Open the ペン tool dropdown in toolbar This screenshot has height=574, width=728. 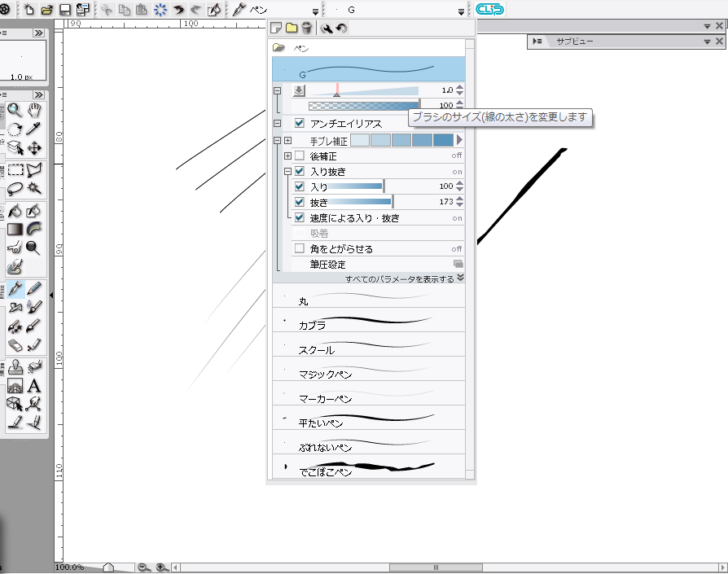(315, 11)
